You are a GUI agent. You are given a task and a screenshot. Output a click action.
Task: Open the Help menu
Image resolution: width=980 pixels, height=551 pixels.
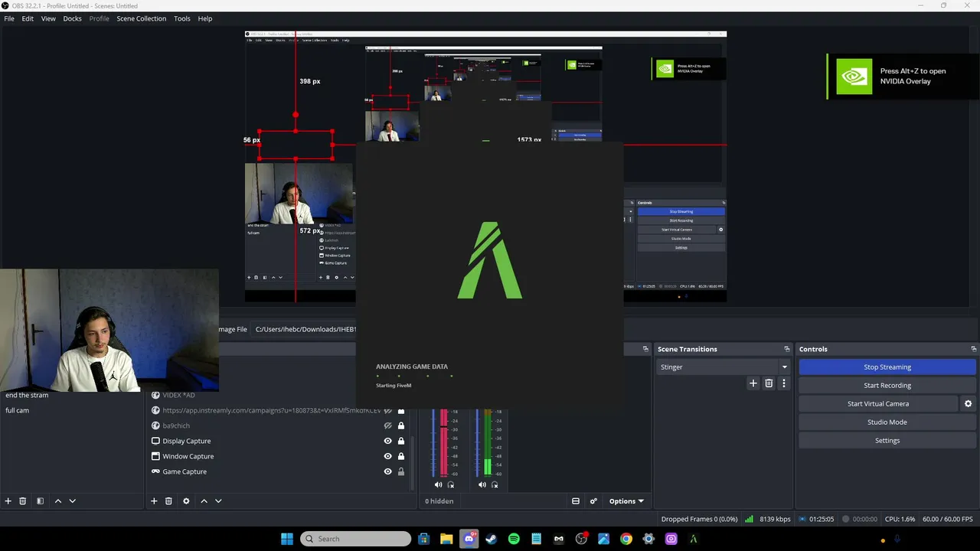click(205, 18)
